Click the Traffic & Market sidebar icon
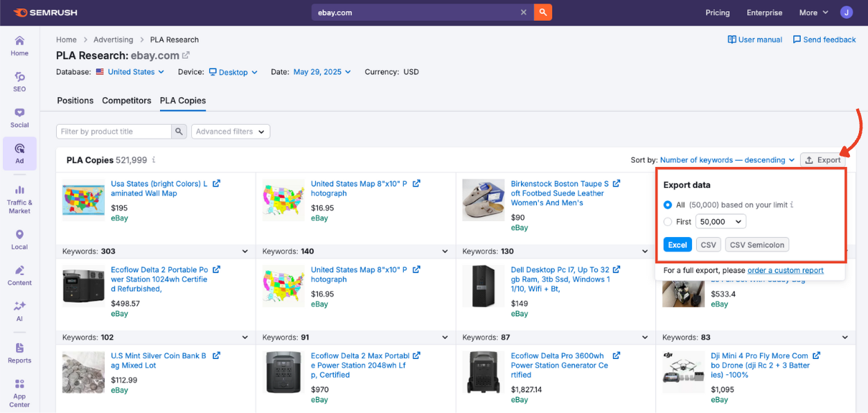This screenshot has width=868, height=413. pyautogui.click(x=19, y=198)
